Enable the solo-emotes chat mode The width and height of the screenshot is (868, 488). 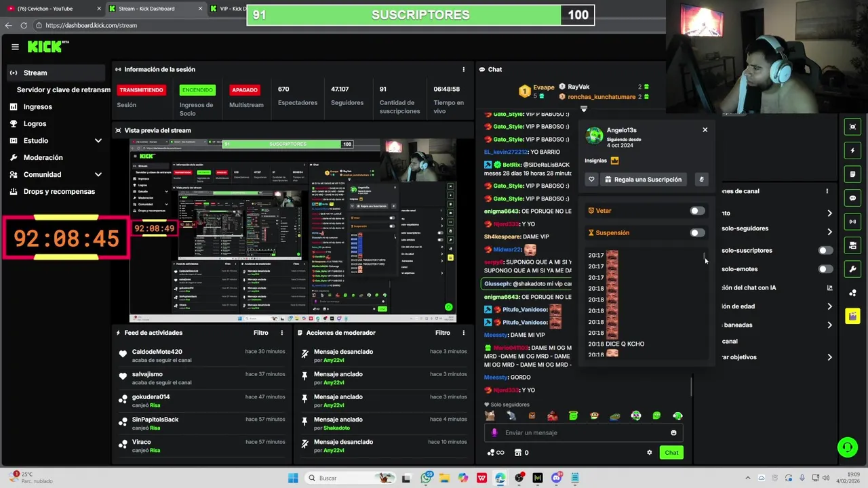tap(825, 269)
